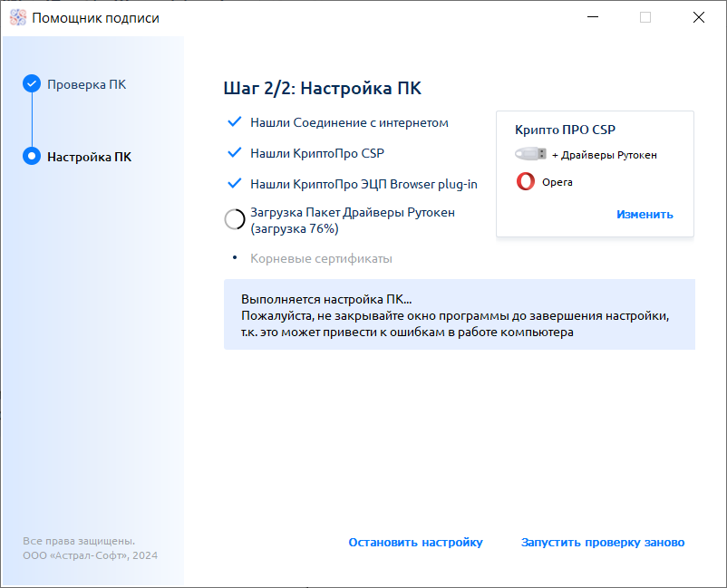Click checkmark beside Нашли Соединение с интернетом
The height and width of the screenshot is (588, 727).
[x=235, y=122]
